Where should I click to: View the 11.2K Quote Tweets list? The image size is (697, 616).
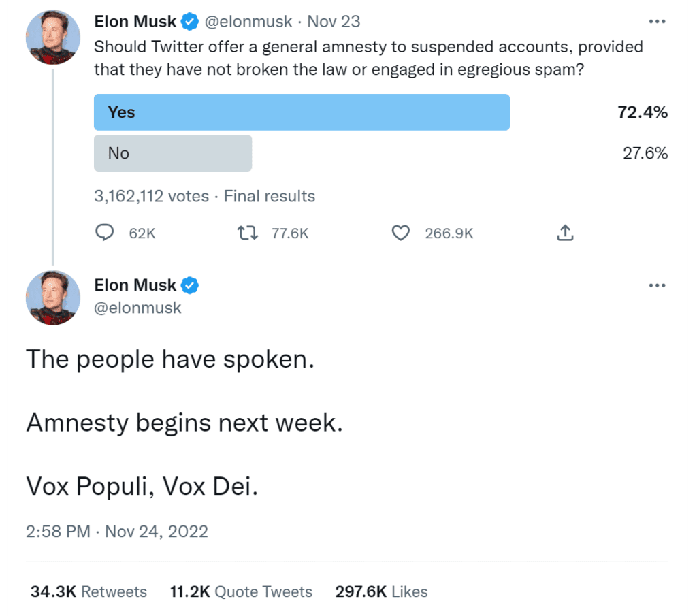tap(241, 591)
